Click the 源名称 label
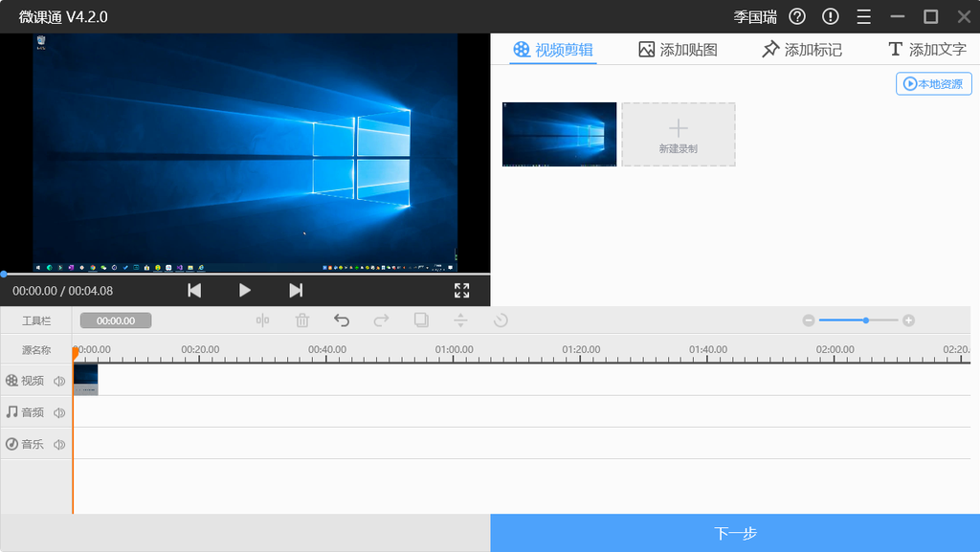This screenshot has width=980, height=552. pyautogui.click(x=36, y=350)
